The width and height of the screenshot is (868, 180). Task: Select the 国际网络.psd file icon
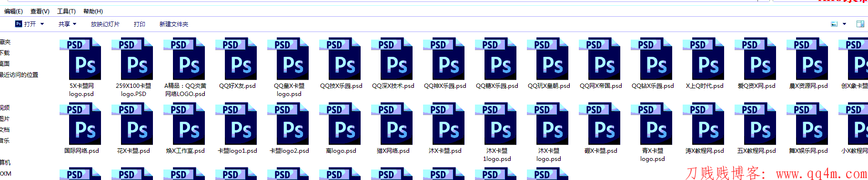81,124
